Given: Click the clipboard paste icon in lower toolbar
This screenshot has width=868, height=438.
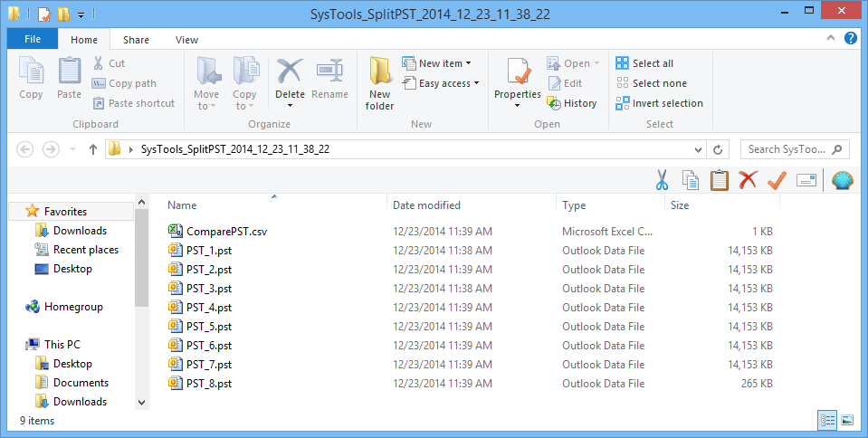Looking at the screenshot, I should [x=719, y=180].
